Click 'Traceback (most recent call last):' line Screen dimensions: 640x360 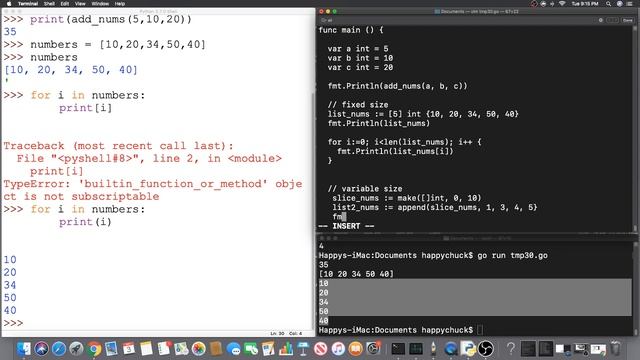(118, 146)
